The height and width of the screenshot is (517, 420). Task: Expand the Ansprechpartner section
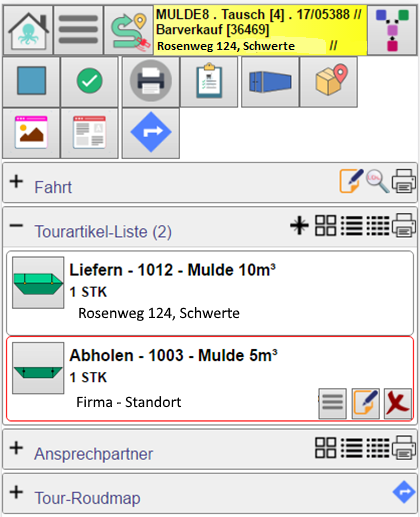pyautogui.click(x=16, y=448)
